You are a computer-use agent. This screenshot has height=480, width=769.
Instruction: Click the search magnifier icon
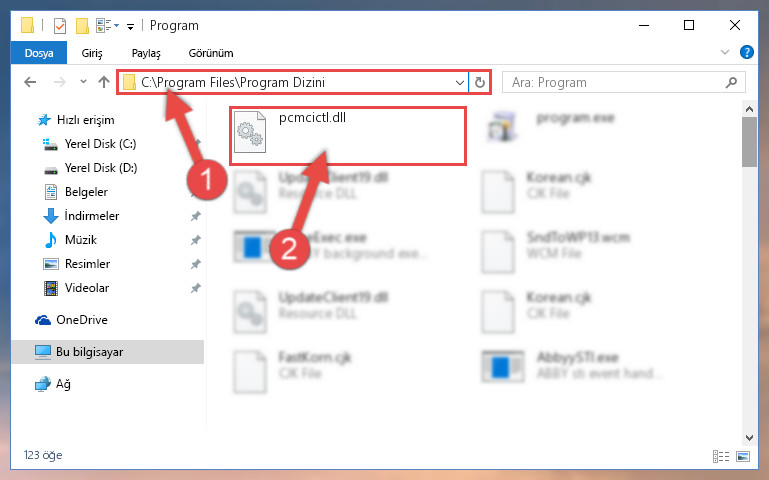tap(731, 82)
